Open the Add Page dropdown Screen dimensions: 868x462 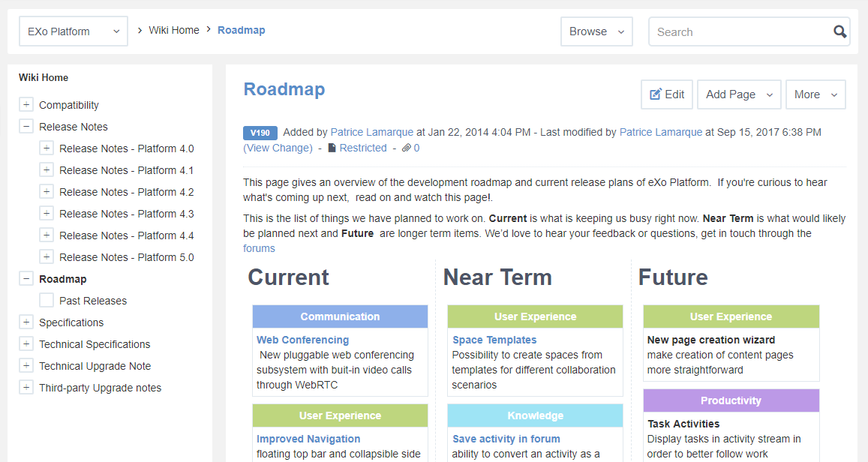pyautogui.click(x=739, y=94)
